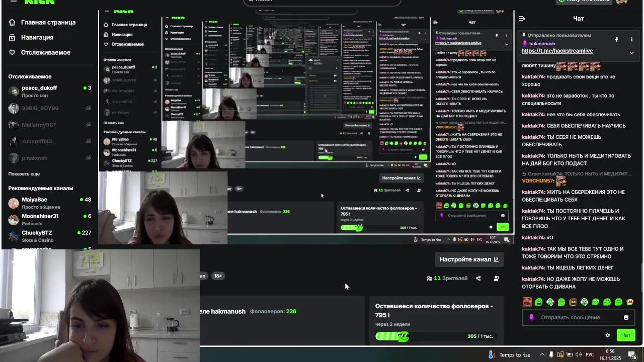Open offline channel Mellstroy987
644x362 pixels.
pos(49,125)
